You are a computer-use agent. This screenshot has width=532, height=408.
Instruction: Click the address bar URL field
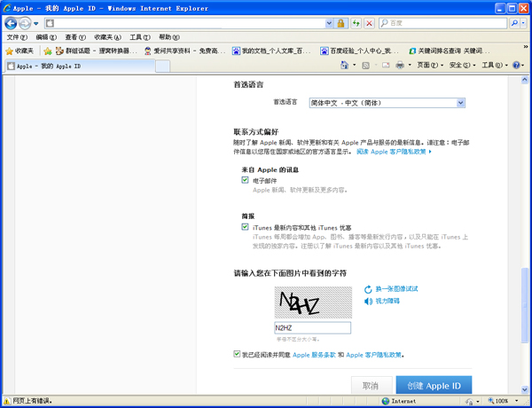pos(185,23)
